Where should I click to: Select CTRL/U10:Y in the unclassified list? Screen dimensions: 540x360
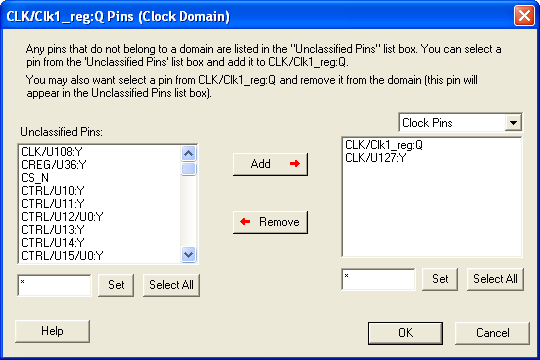53,191
